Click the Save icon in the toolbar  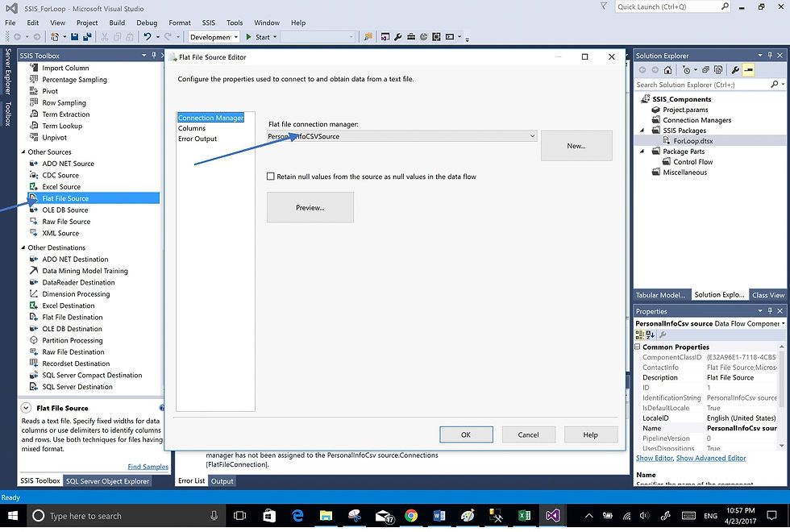tap(74, 37)
